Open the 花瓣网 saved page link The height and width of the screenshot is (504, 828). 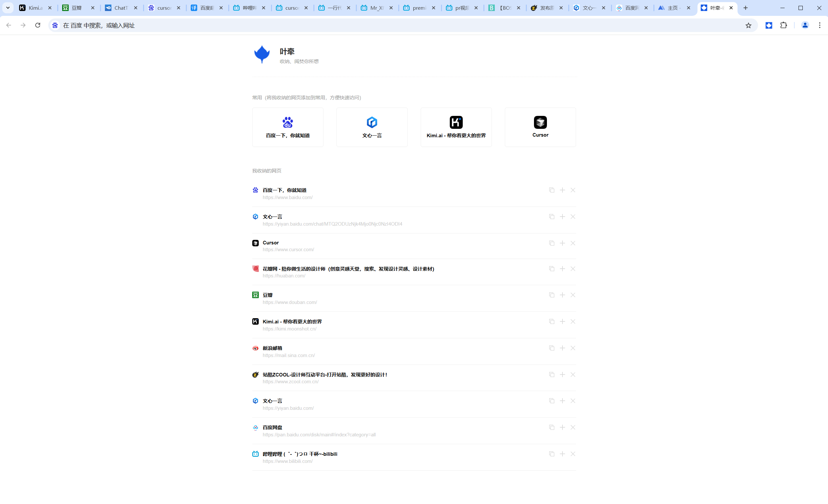pos(348,269)
